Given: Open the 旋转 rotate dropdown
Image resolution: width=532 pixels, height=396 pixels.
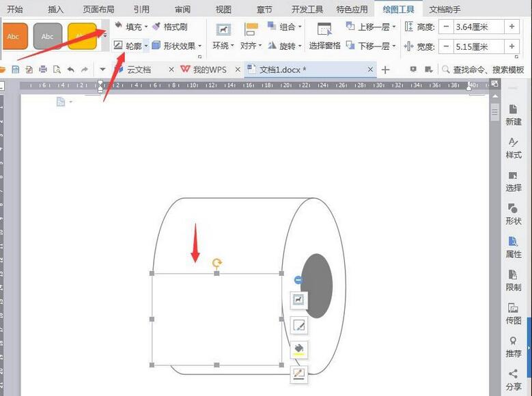Looking at the screenshot, I should [x=284, y=46].
